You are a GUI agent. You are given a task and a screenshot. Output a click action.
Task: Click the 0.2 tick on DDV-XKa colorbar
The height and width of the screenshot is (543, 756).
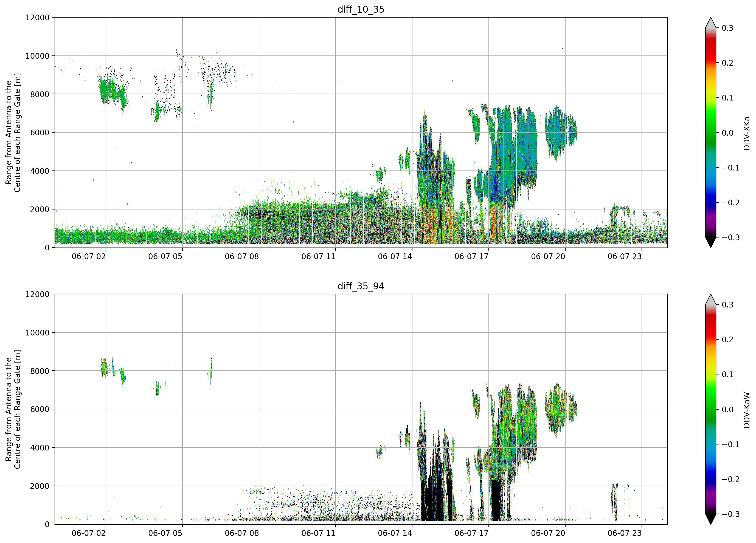click(727, 63)
